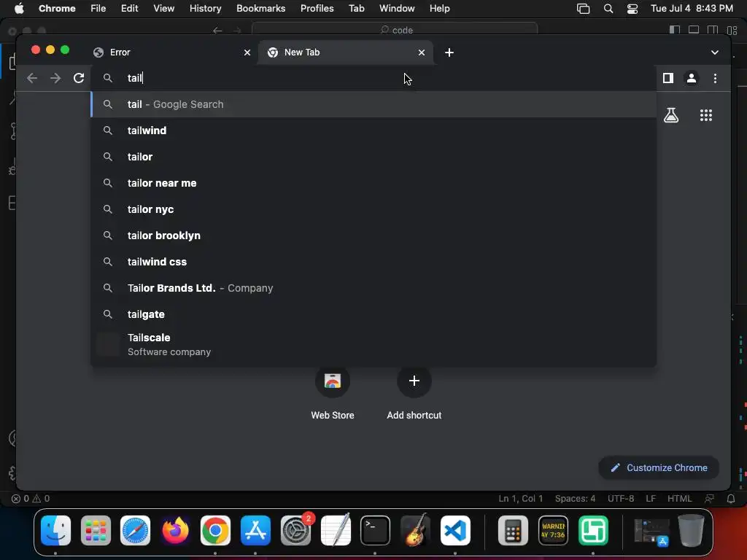This screenshot has width=747, height=560.
Task: Open Console from the Dock
Action: (553, 530)
